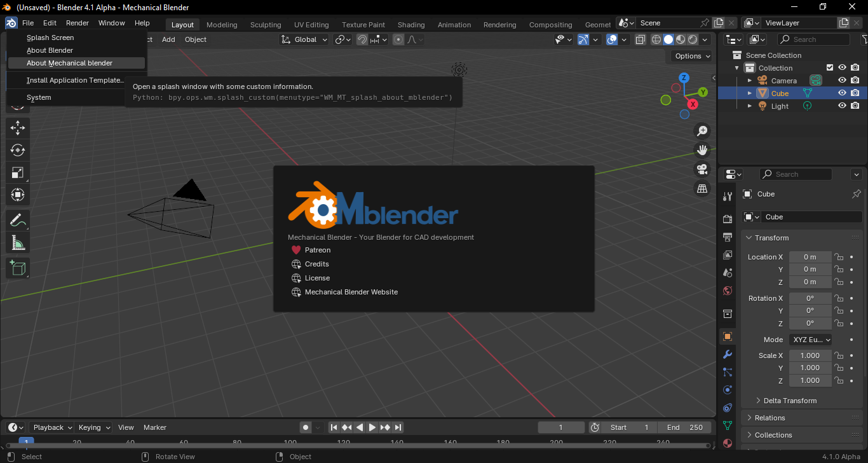Hide the Light in viewport via eye
This screenshot has width=868, height=463.
tap(842, 106)
